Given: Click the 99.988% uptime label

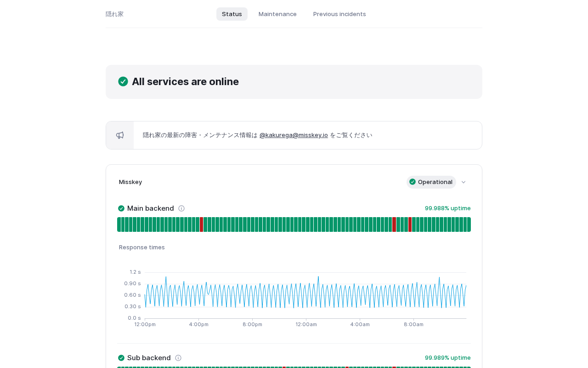Looking at the screenshot, I should point(447,208).
